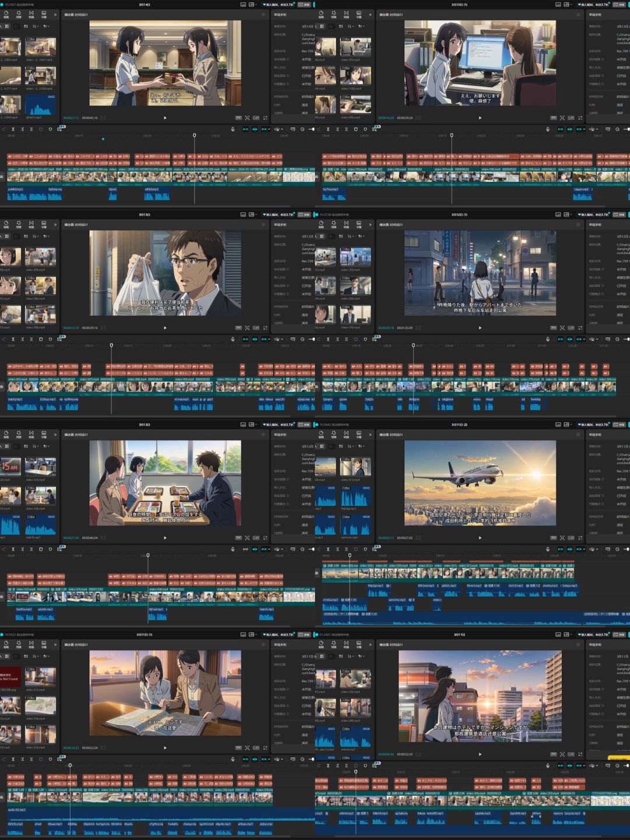630x840 pixels.
Task: Toggle auto snapping in 3月11日 (2) airplane timeline
Action: point(570,549)
